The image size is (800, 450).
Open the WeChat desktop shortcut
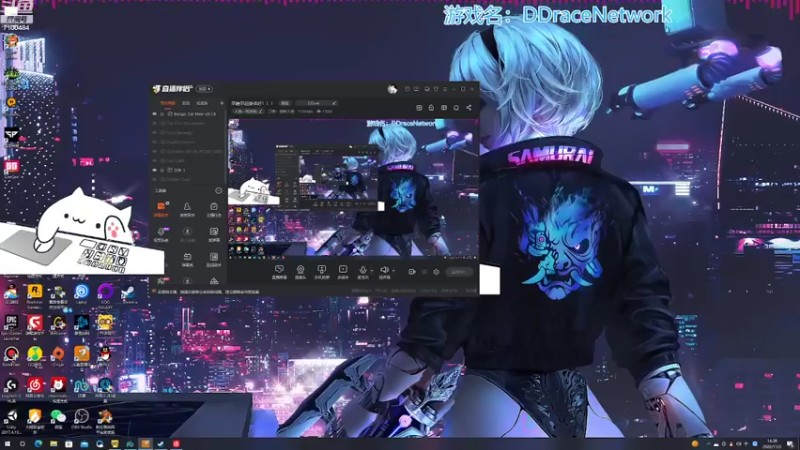(x=58, y=419)
